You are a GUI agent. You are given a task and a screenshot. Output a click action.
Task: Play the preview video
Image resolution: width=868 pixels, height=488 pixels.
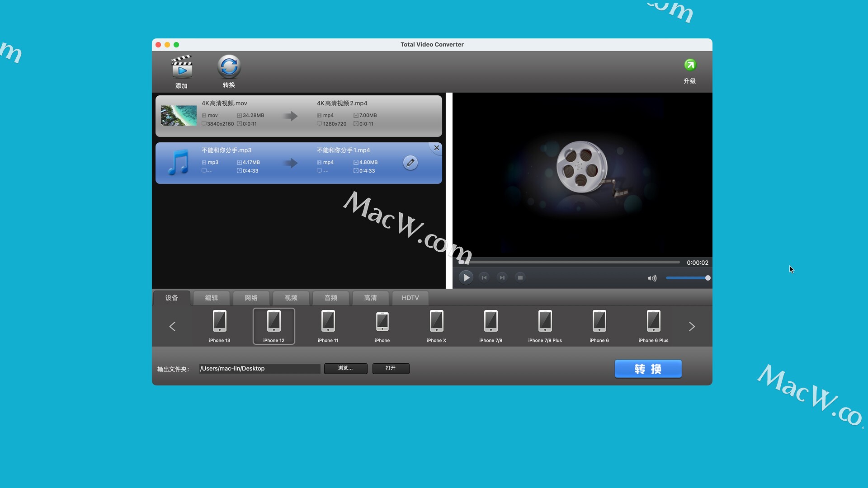(466, 277)
